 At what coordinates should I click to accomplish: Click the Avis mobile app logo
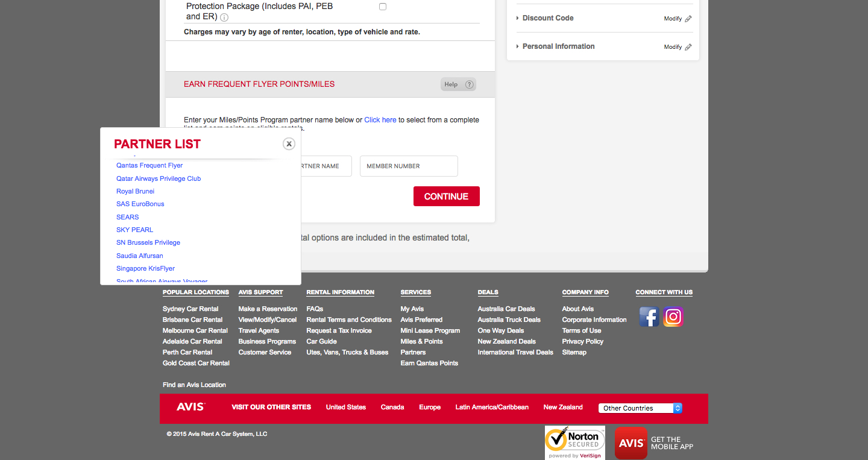631,443
